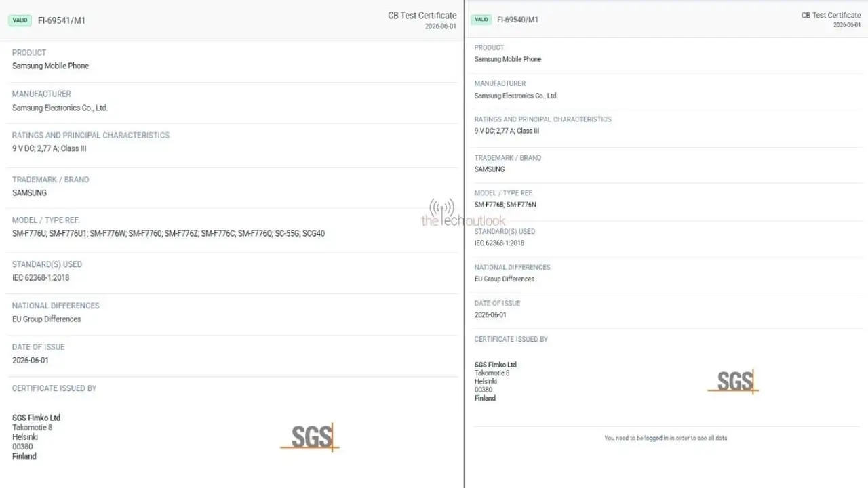Click the SGS logo in the FI-69541/M1 certificate
The width and height of the screenshot is (868, 488).
coord(310,436)
